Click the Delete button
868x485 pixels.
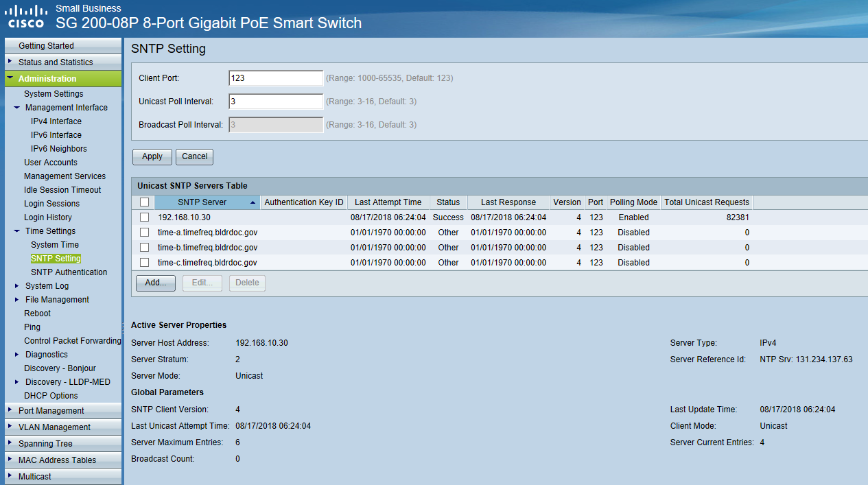248,283
